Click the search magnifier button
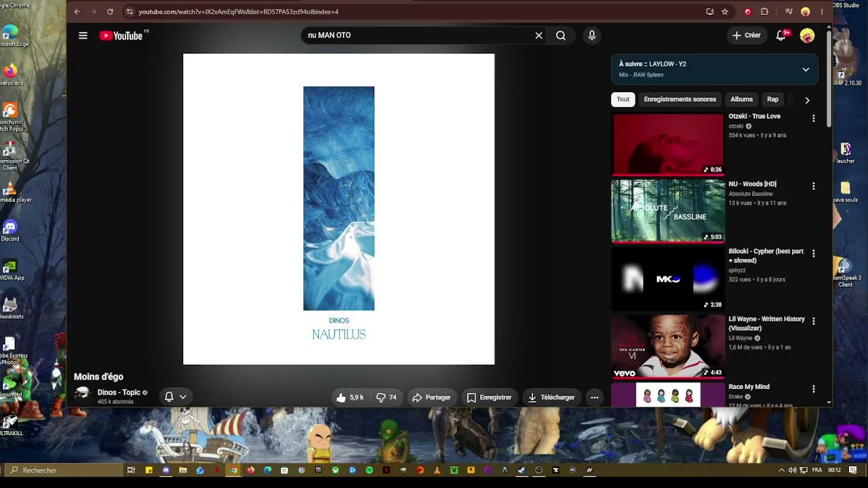The height and width of the screenshot is (488, 868). [561, 35]
